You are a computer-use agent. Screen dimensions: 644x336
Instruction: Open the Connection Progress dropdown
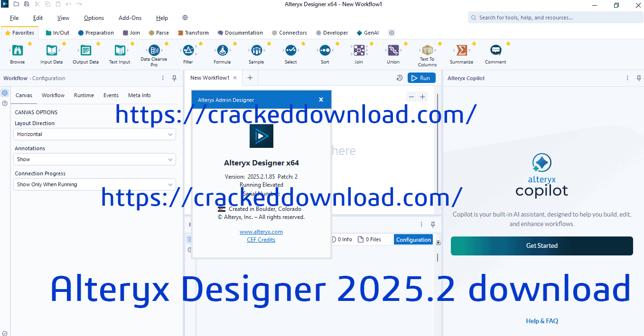[94, 185]
